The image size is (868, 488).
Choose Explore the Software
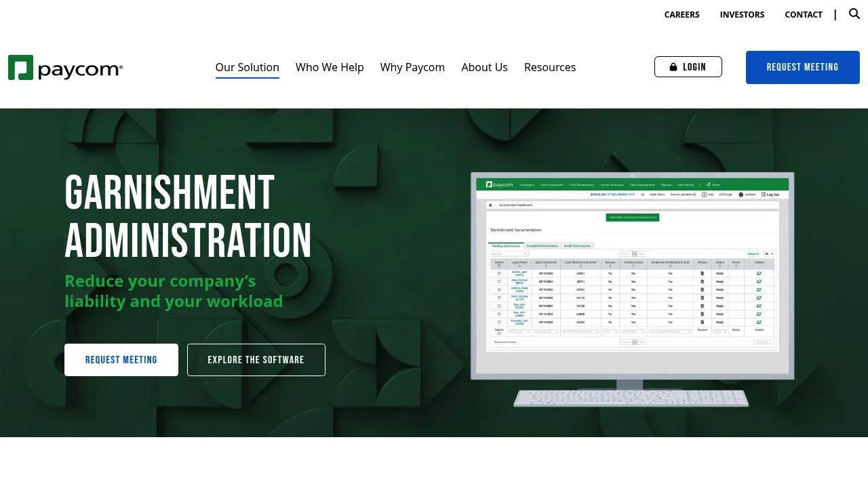256,360
